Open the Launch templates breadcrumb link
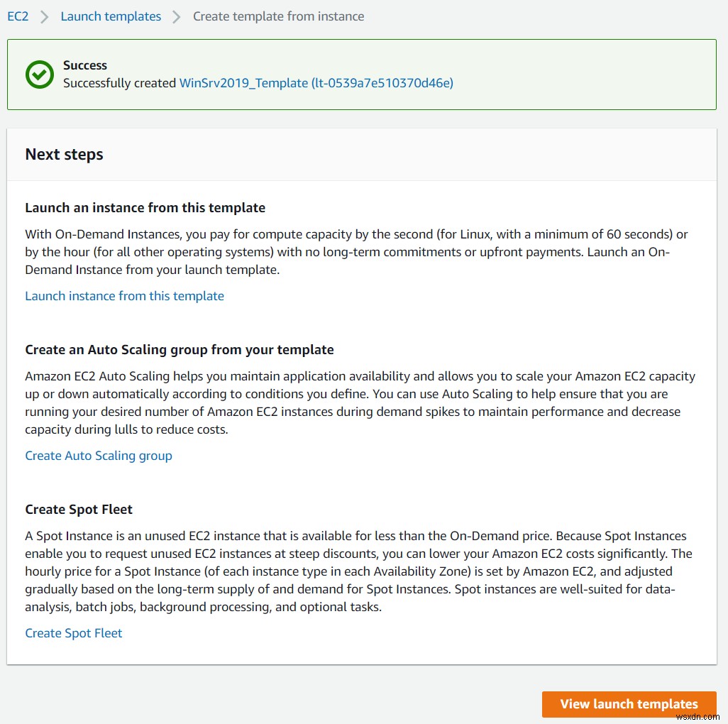Image resolution: width=728 pixels, height=724 pixels. coord(111,16)
